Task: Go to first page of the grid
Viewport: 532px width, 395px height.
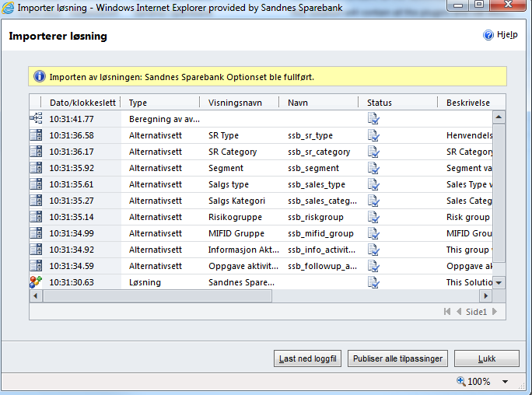Action: (x=447, y=311)
